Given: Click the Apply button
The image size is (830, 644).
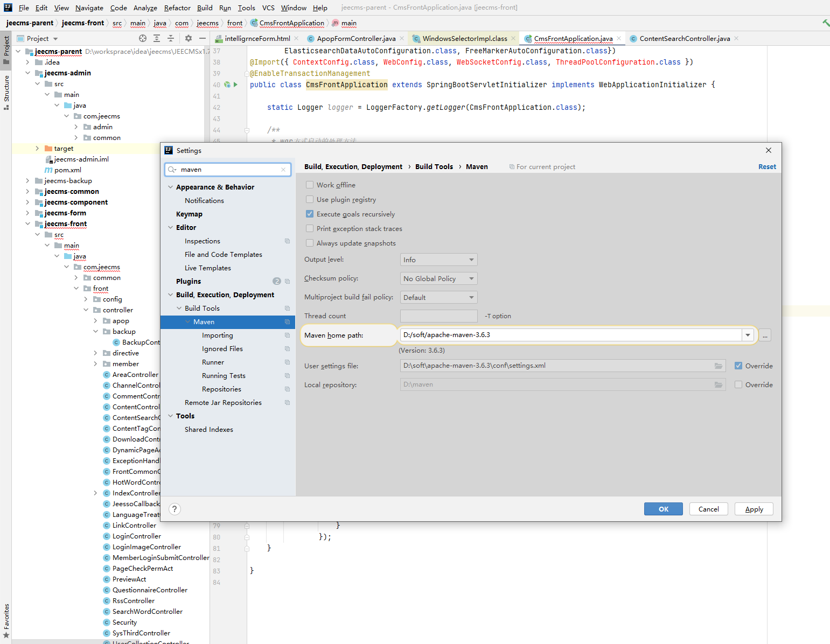Looking at the screenshot, I should point(754,509).
